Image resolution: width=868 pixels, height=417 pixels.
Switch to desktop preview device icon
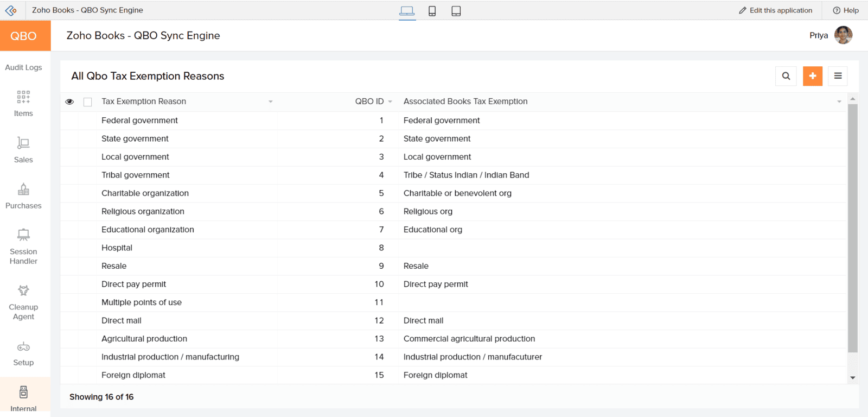[x=407, y=11]
